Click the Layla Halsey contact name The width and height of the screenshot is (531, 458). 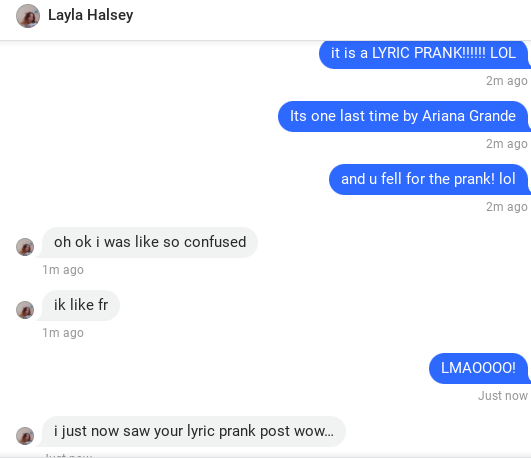coord(90,15)
